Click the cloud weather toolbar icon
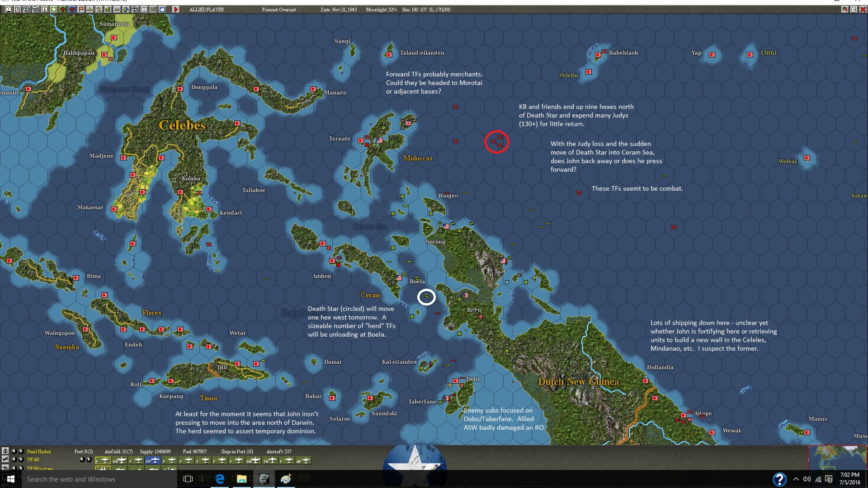This screenshot has height=488, width=868. [x=162, y=9]
